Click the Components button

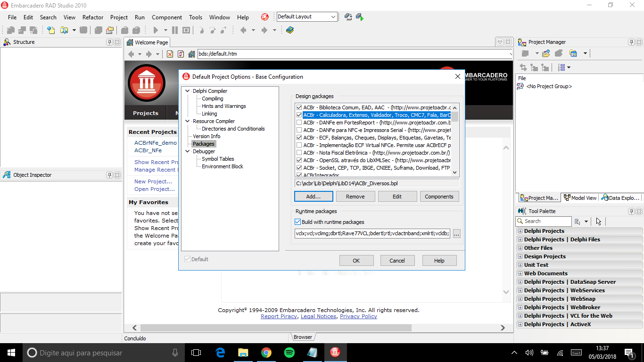(x=439, y=197)
